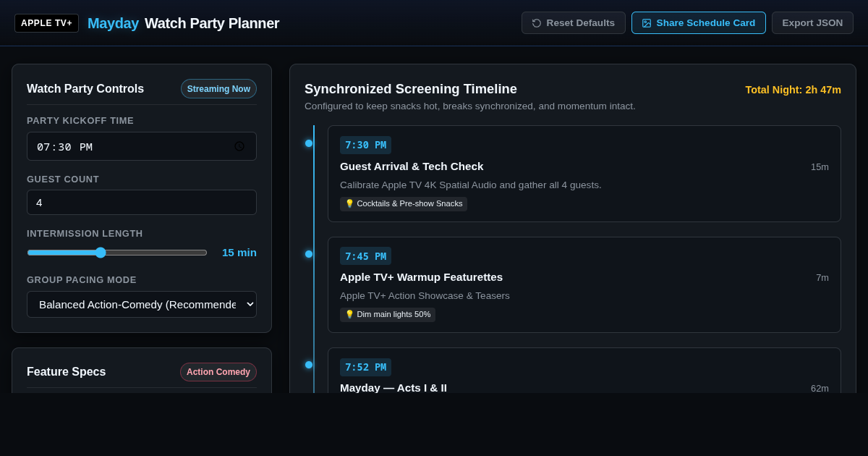Click the 15 min intermission value
The width and height of the screenshot is (868, 456).
tap(239, 253)
